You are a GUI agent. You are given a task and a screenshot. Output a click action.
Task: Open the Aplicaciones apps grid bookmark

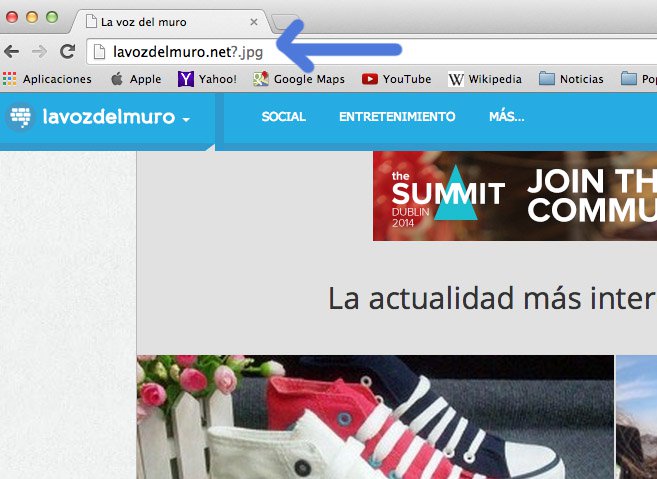[x=47, y=79]
